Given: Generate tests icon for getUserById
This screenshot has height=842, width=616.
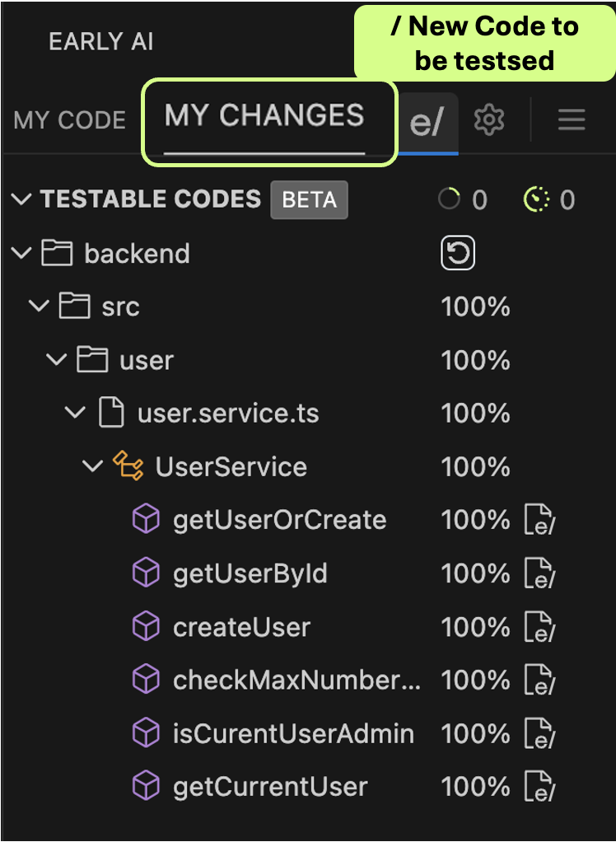Looking at the screenshot, I should [539, 574].
